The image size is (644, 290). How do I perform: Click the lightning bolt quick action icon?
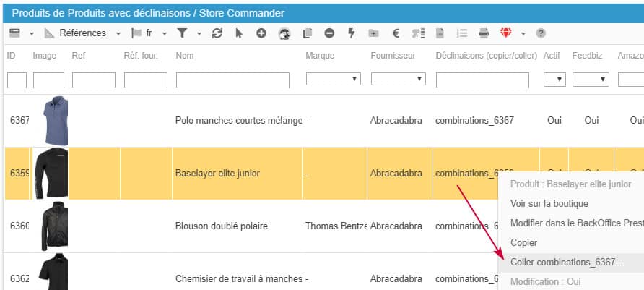tap(352, 33)
